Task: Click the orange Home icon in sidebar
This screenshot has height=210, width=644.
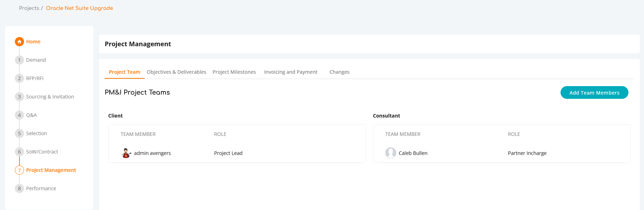Action: coord(19,42)
